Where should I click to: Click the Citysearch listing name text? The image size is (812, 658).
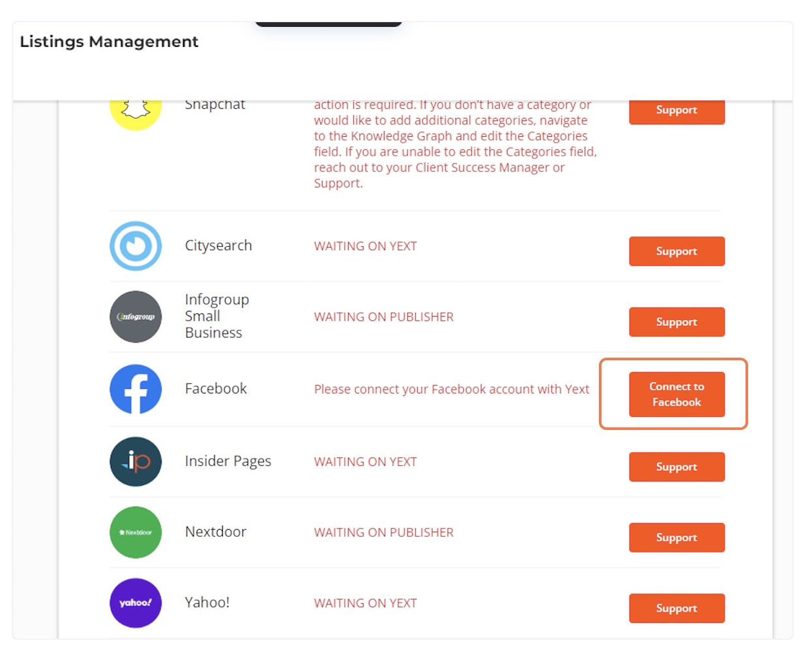(218, 246)
